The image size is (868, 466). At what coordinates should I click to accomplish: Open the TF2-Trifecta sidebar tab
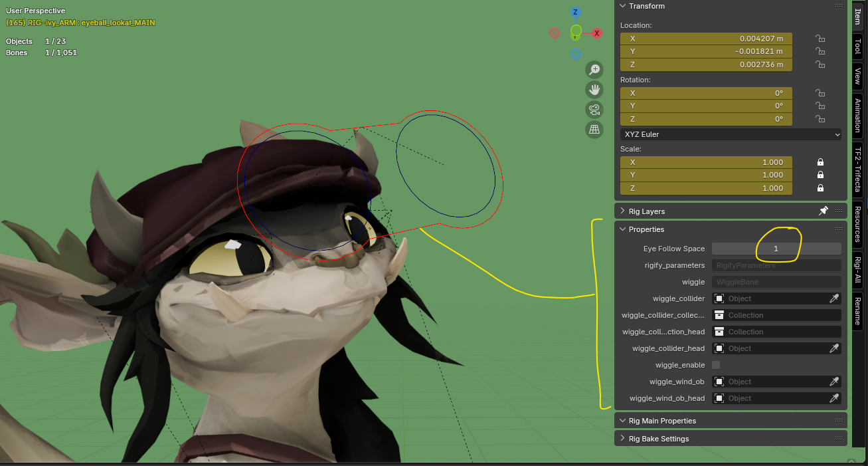857,170
